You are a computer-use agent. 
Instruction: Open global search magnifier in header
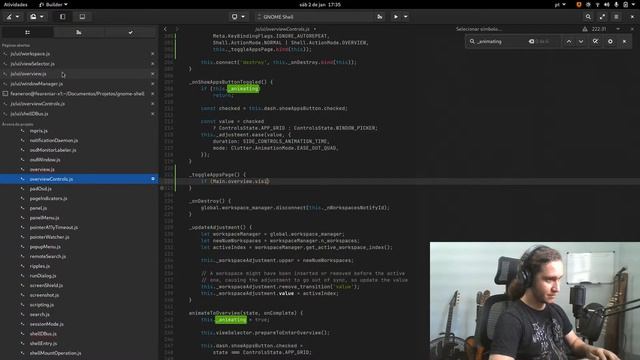588,17
